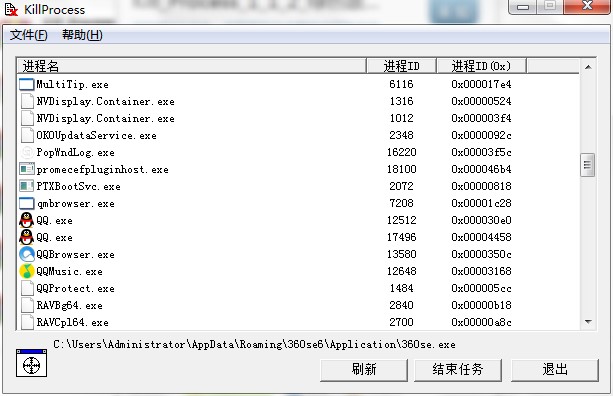
Task: Click the QQMusic.exe yellow icon
Action: [x=27, y=271]
